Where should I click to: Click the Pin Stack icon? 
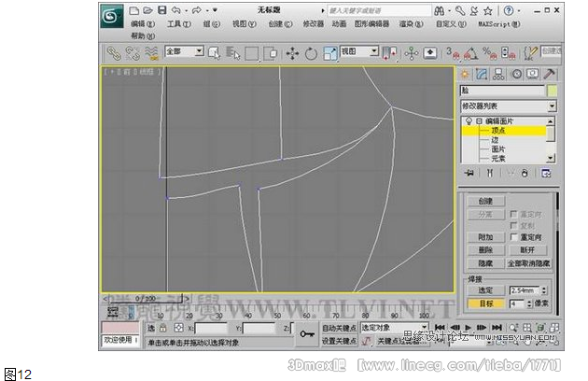pos(469,173)
